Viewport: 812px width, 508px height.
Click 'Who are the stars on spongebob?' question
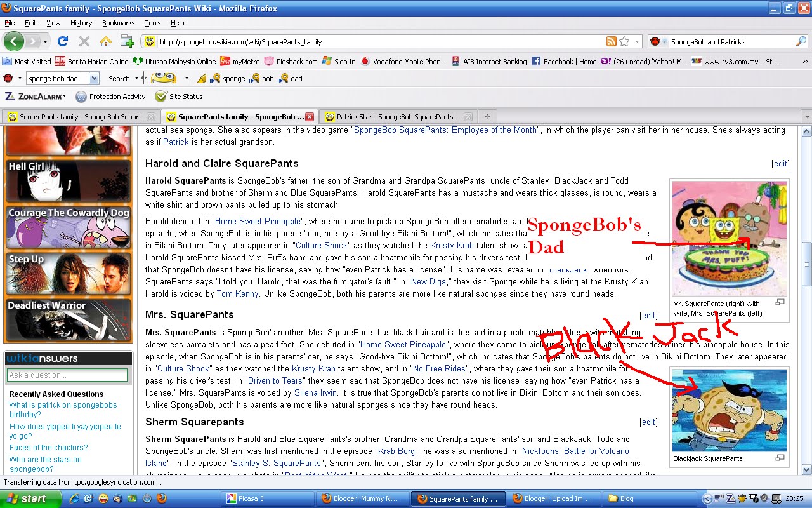[x=46, y=464]
